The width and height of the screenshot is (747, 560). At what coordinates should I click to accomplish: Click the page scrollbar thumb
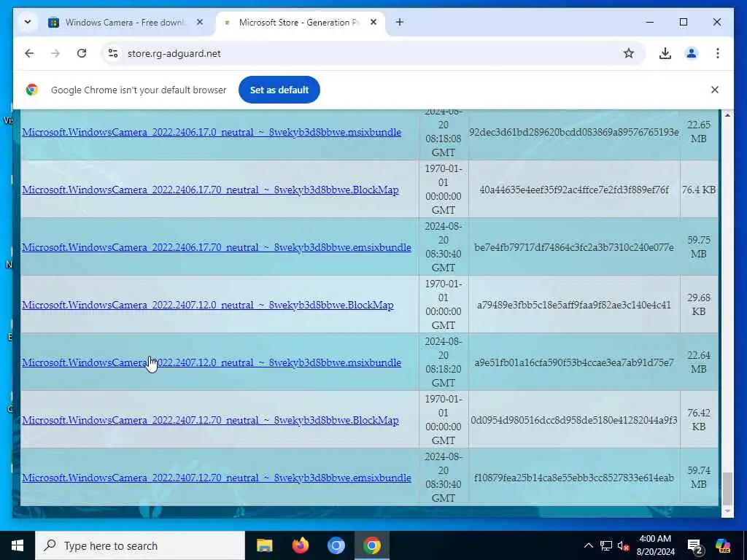(x=727, y=488)
